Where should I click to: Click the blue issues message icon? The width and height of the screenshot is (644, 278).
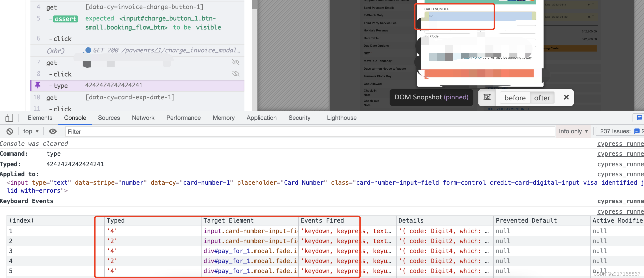(x=639, y=117)
